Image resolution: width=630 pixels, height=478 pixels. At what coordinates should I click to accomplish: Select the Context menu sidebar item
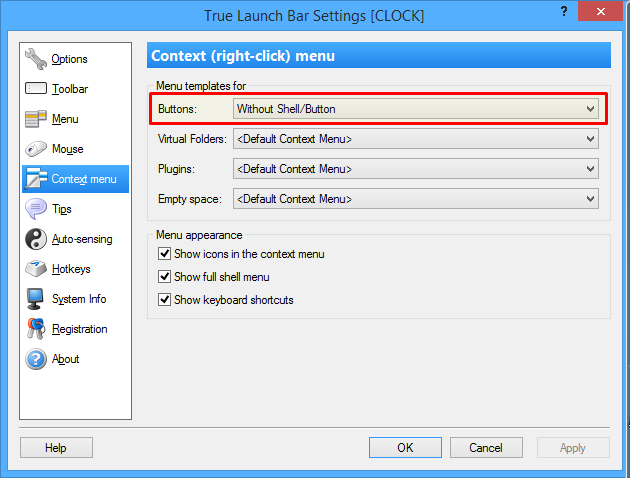[76, 180]
